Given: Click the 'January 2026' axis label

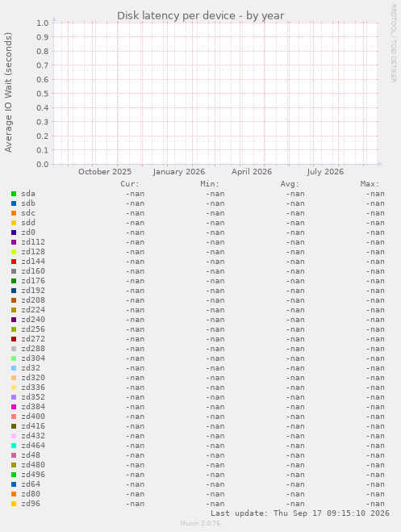Looking at the screenshot, I should 179,172.
